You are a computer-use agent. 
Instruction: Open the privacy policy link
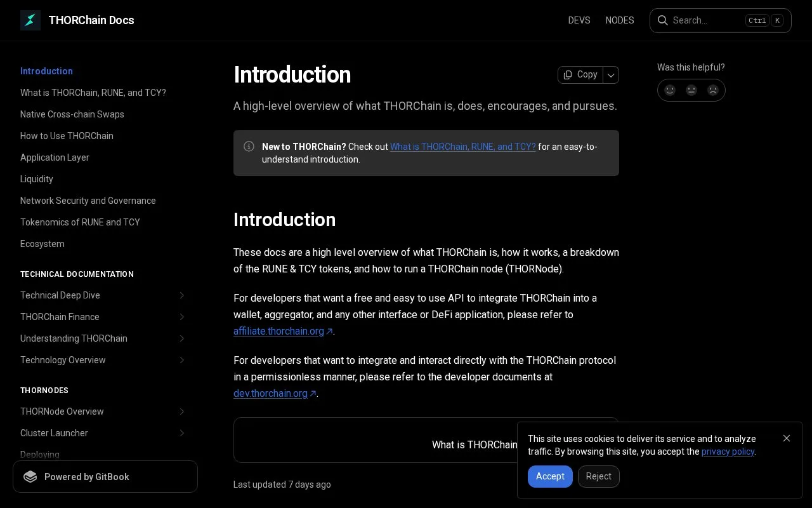click(728, 451)
